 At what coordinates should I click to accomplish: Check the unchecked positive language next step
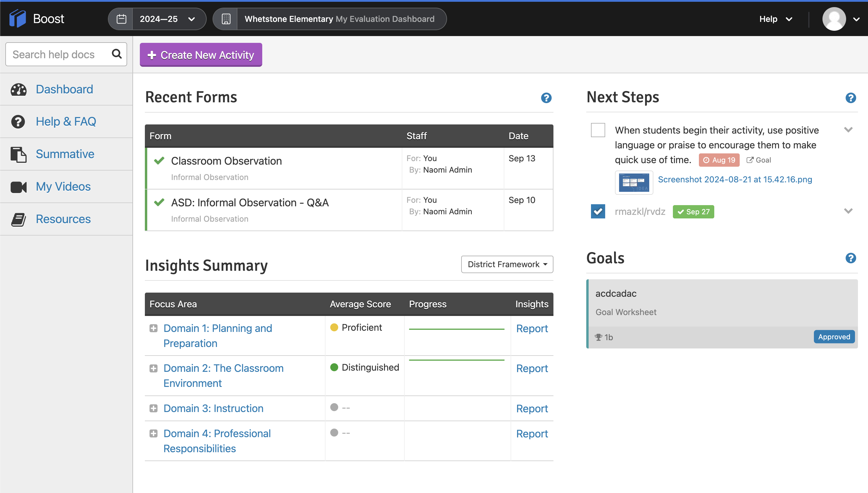pos(598,130)
